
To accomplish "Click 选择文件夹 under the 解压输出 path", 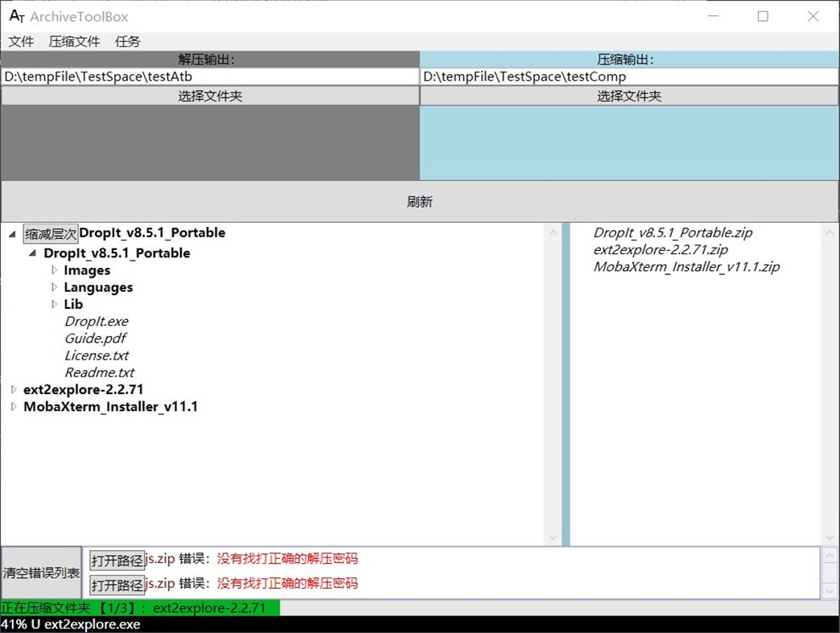I will pyautogui.click(x=209, y=95).
